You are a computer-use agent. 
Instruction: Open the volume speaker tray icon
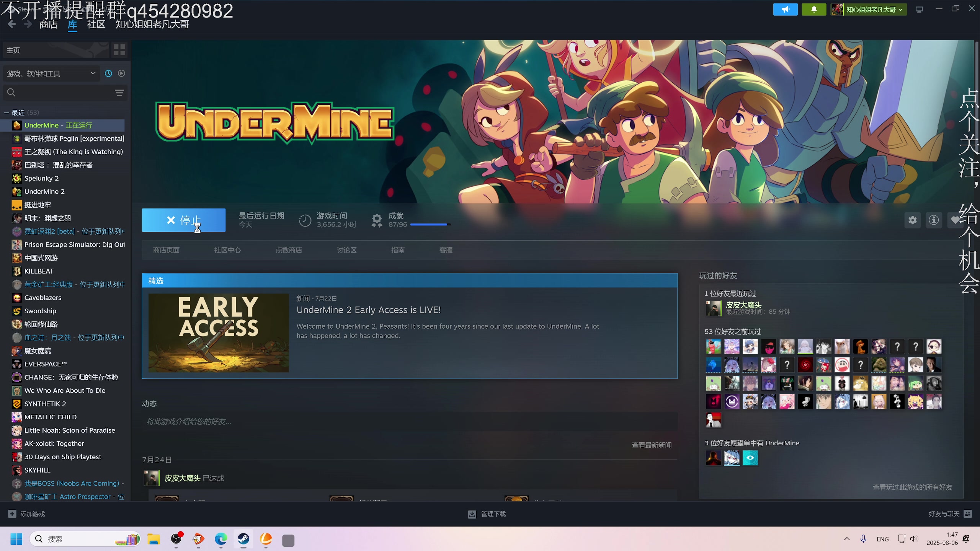[914, 539]
